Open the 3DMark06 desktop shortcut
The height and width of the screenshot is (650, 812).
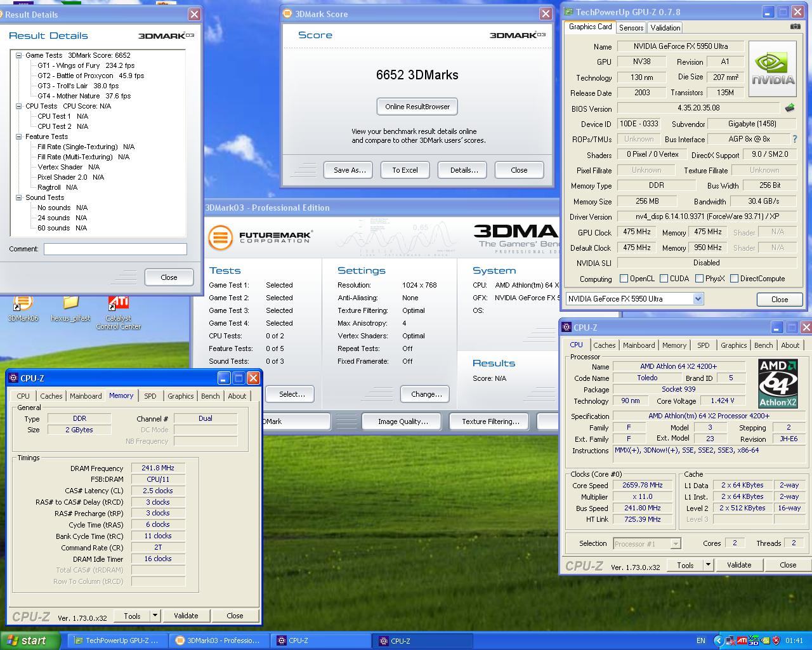(x=22, y=308)
